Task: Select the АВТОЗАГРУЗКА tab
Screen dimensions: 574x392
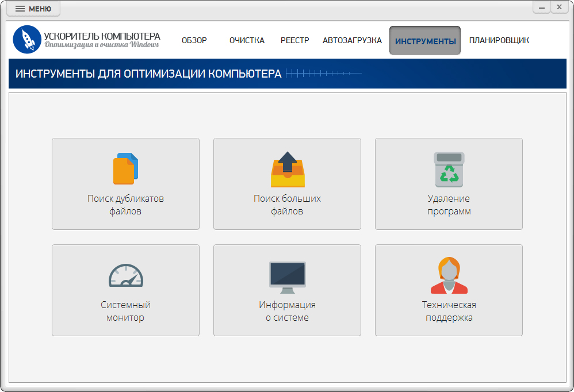Action: click(x=352, y=40)
